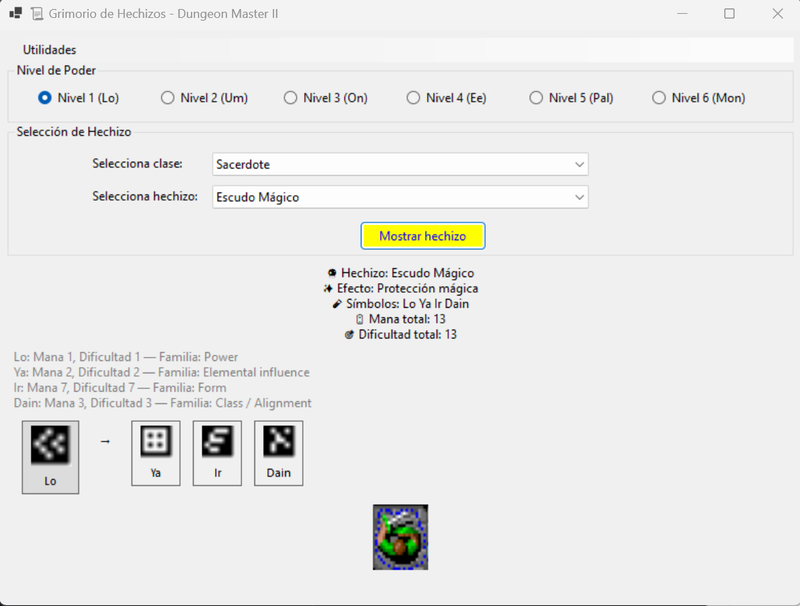Click the 'Ya: Mana 2' Elemental influence line

(x=162, y=372)
